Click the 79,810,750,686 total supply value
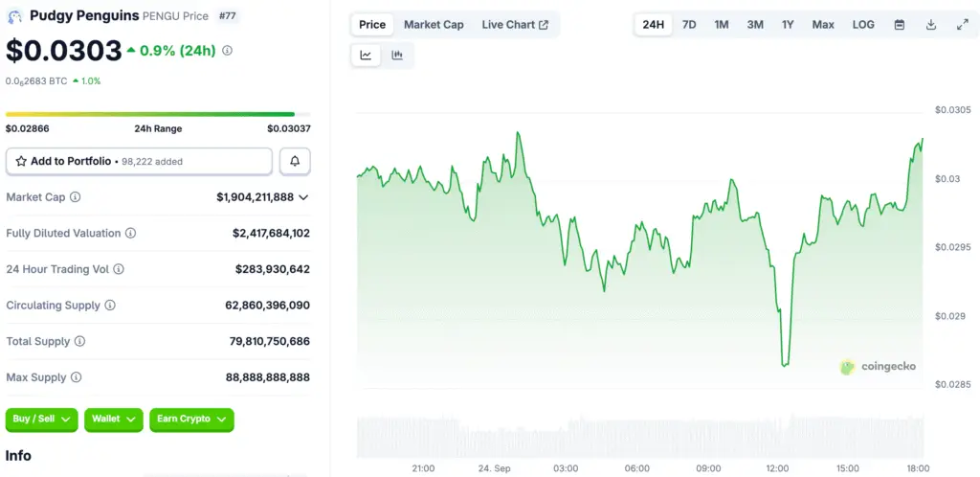Screen dimensions: 980x477 (269, 341)
